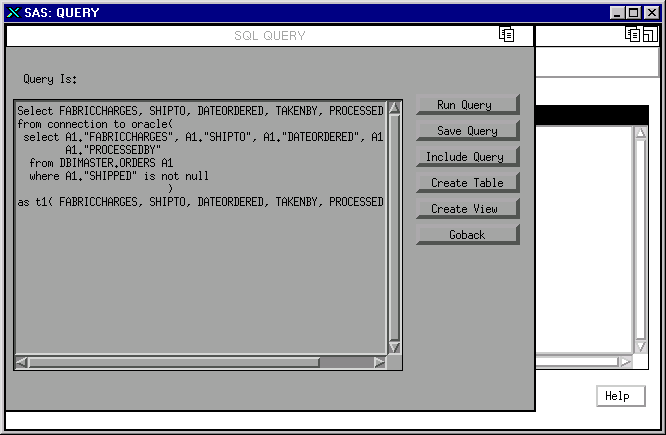
Task: Click query horizontal scrollbar right arrow
Action: (379, 362)
